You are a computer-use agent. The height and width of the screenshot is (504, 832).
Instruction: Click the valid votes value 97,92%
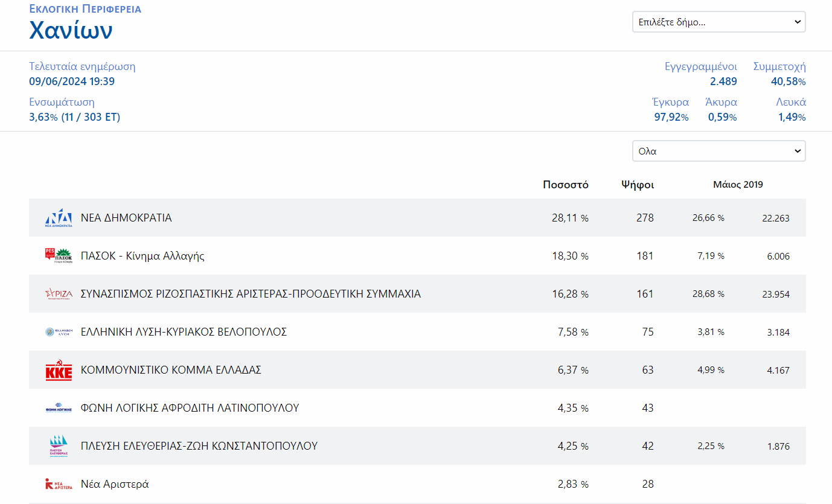[671, 117]
